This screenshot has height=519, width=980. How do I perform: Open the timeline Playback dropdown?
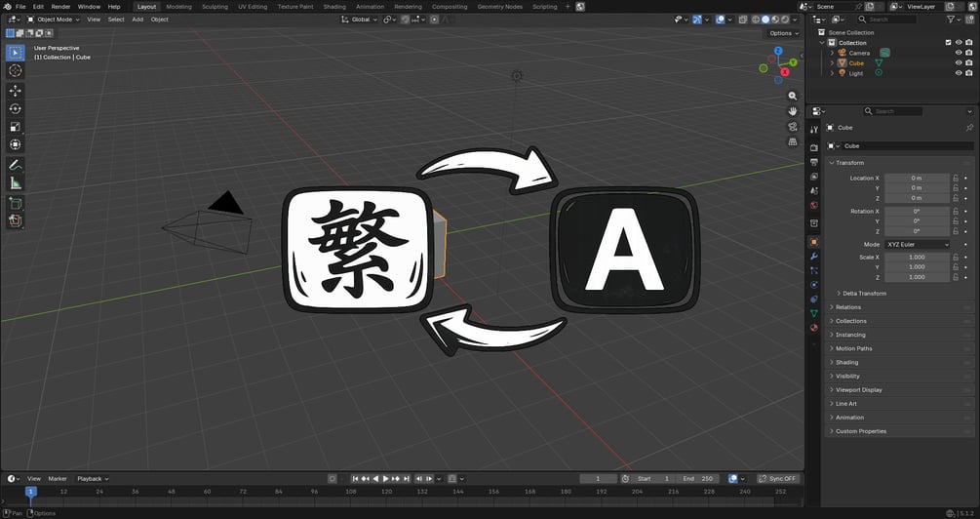[x=93, y=478]
